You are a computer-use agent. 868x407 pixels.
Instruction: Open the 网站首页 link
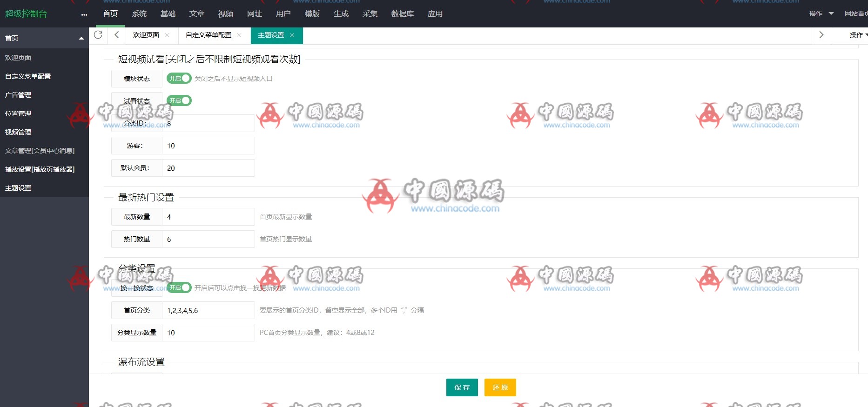tap(856, 13)
